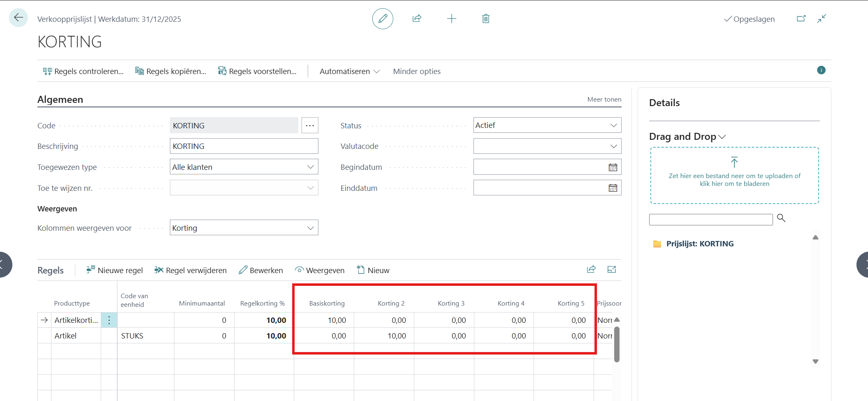This screenshot has width=868, height=401.
Task: Open the Toegewezen type dropdown
Action: [x=310, y=167]
